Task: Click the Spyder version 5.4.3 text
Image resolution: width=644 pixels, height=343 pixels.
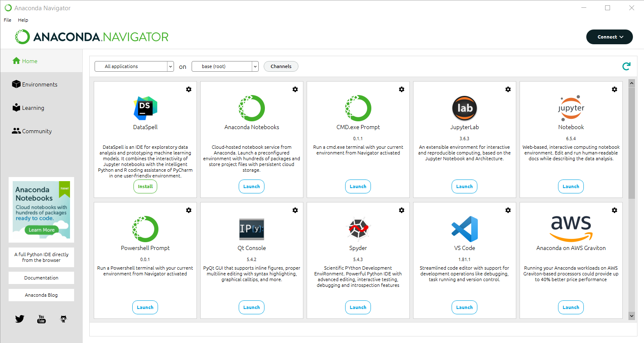Action: 358,259
